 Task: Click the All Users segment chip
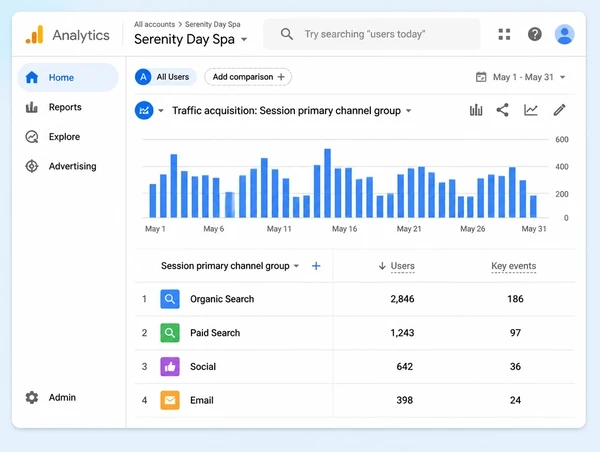click(166, 77)
